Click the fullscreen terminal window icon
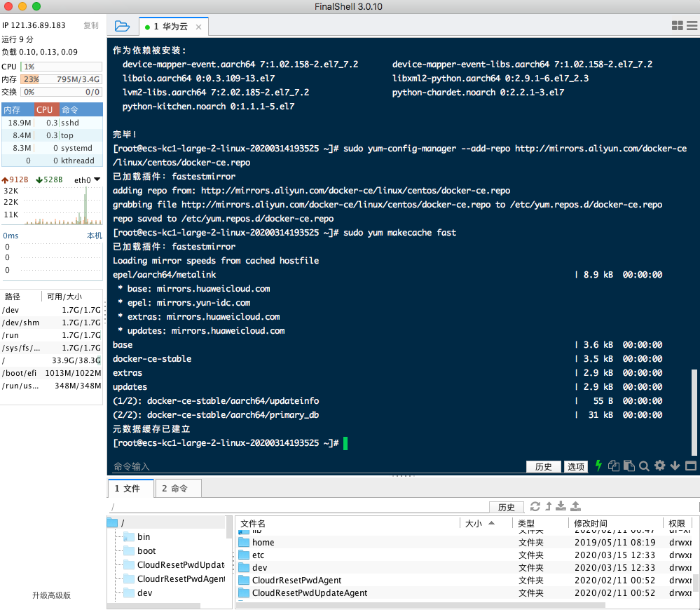The width and height of the screenshot is (700, 610). click(x=691, y=466)
